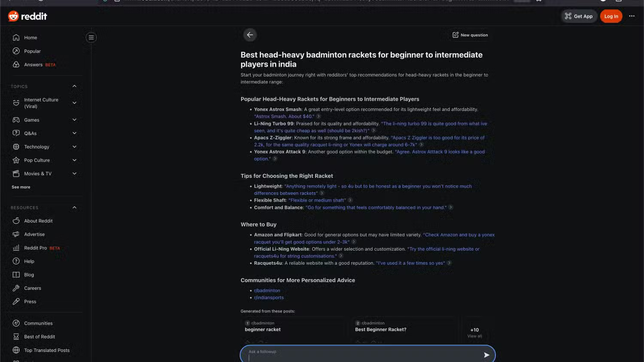Screen dimensions: 644x362
Task: Open the three-dot overflow menu
Action: (x=632, y=16)
